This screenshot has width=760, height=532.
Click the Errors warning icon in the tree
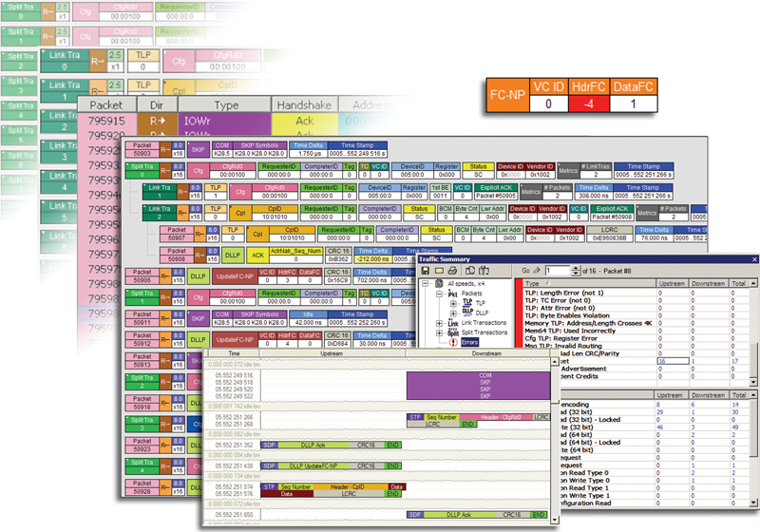(x=453, y=342)
